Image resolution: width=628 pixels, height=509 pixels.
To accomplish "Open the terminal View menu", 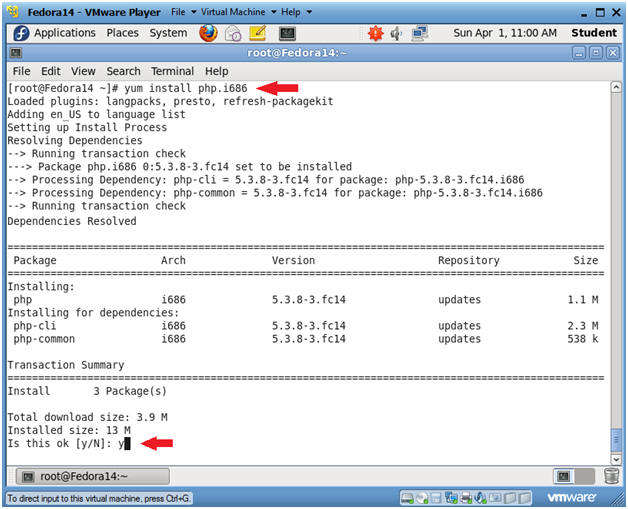I will coord(83,71).
